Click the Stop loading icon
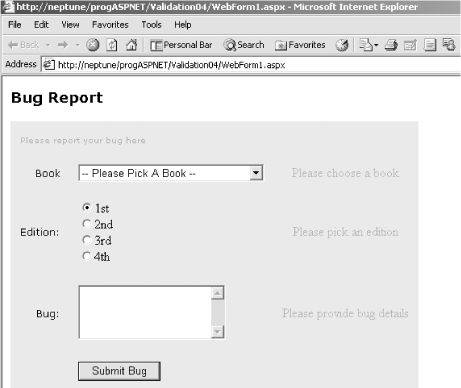This screenshot has height=388, width=461. point(93,45)
